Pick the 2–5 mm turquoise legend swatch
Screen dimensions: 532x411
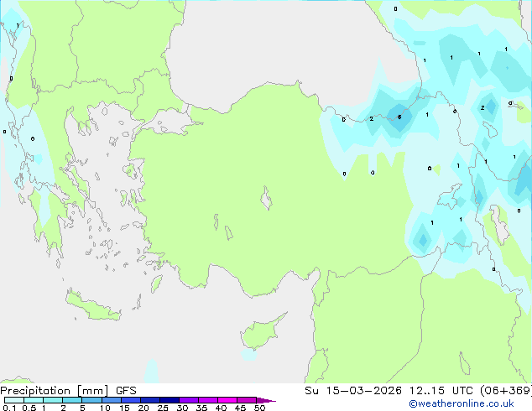click(x=72, y=400)
